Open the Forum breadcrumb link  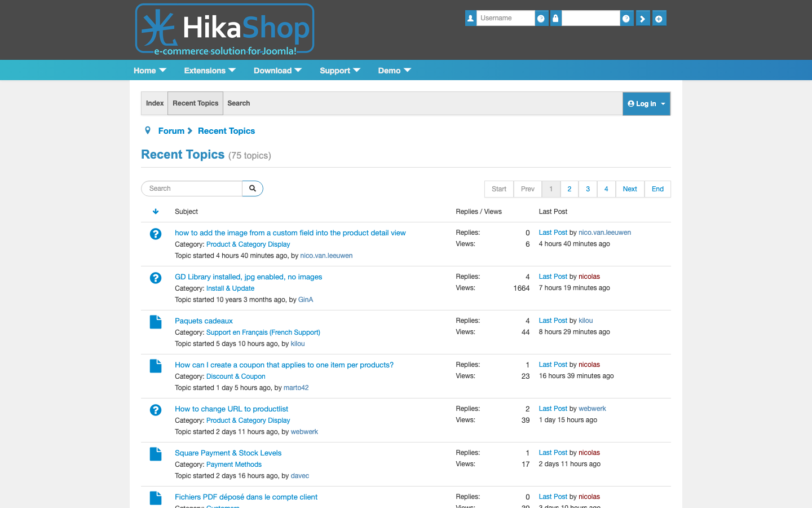pos(171,131)
